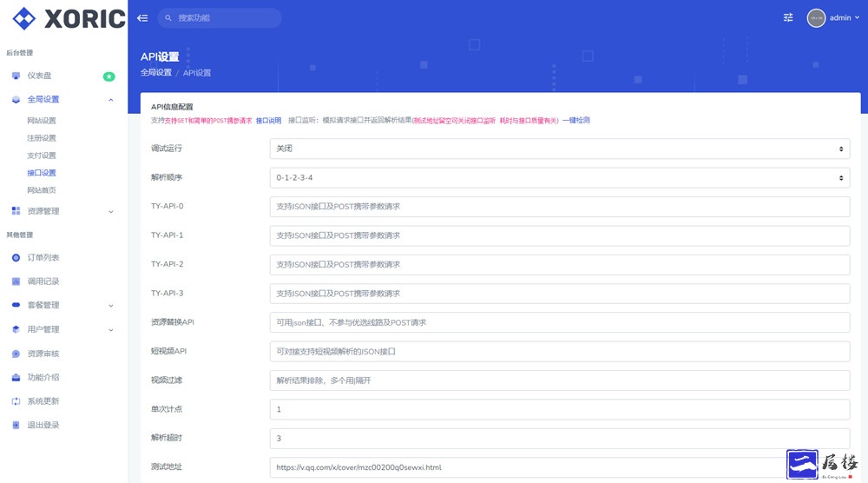Image resolution: width=868 pixels, height=483 pixels.
Task: Select 接口设置 submenu item
Action: [42, 173]
